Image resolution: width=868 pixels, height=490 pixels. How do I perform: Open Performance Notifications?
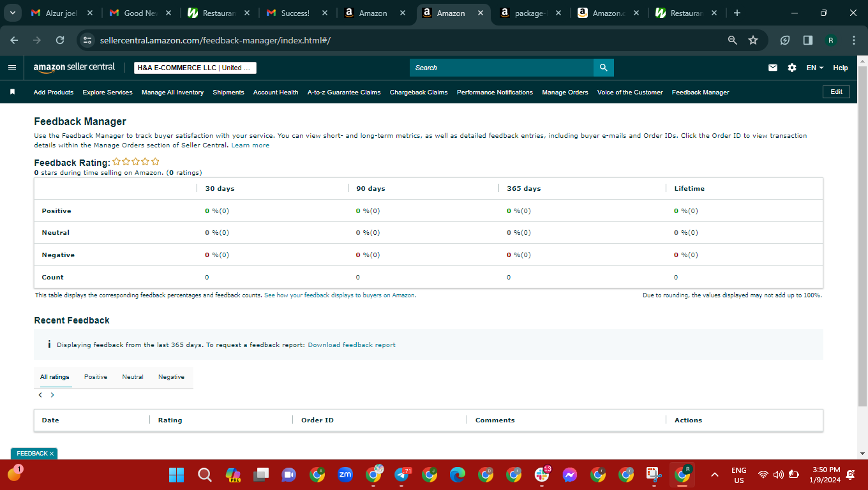495,93
